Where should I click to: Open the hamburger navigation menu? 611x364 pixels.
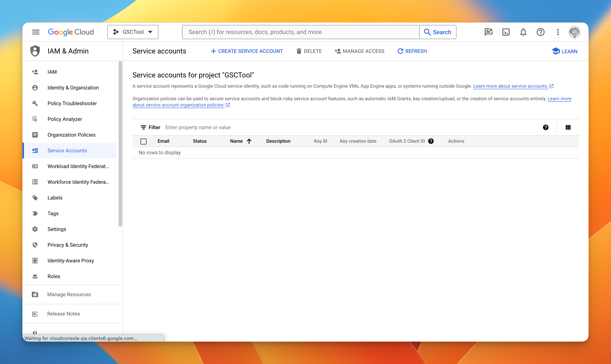36,32
